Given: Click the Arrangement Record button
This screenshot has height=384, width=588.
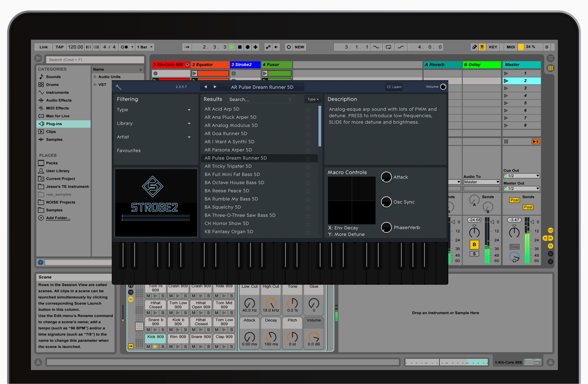Looking at the screenshot, I should (x=248, y=47).
